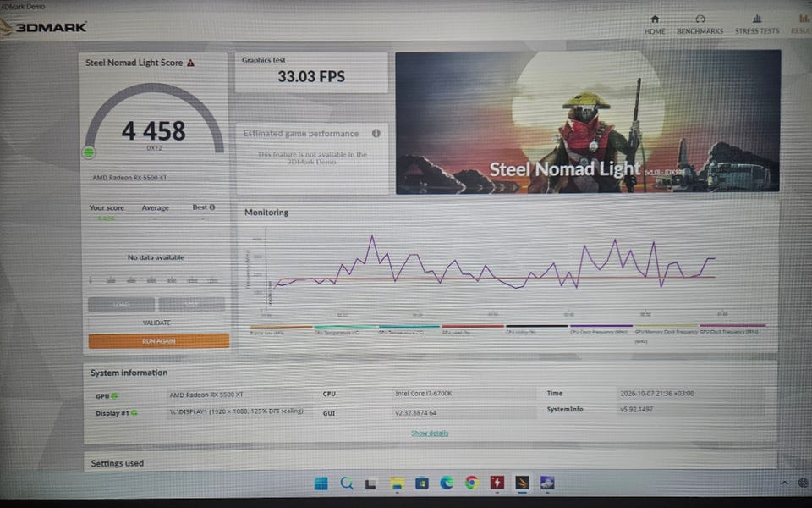812x508 pixels.
Task: Click the 3DMark logo
Action: tap(44, 27)
